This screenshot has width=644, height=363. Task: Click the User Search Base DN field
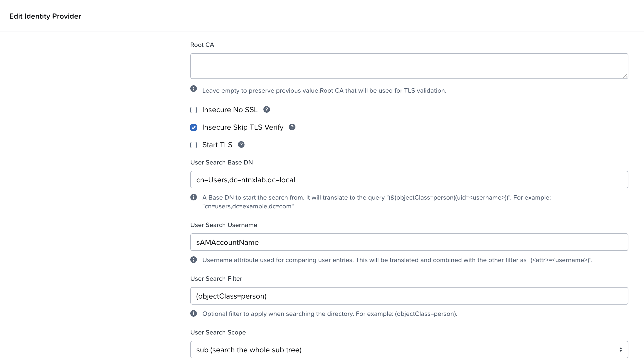tap(409, 180)
